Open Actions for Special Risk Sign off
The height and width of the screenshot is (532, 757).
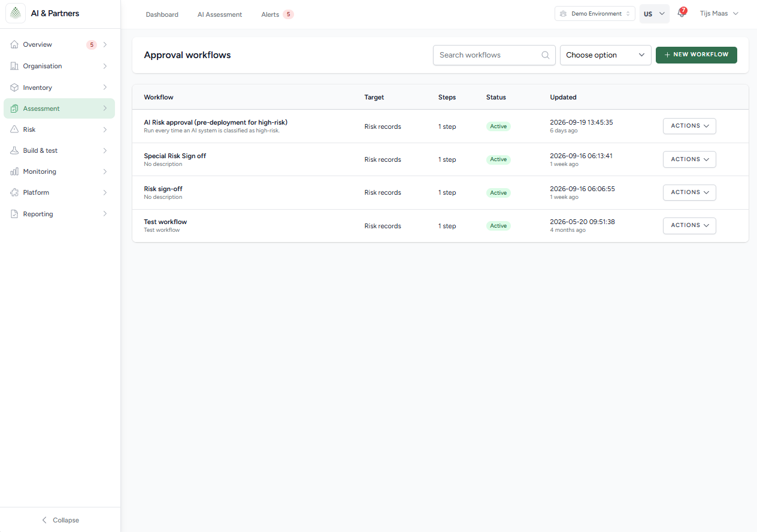point(689,159)
